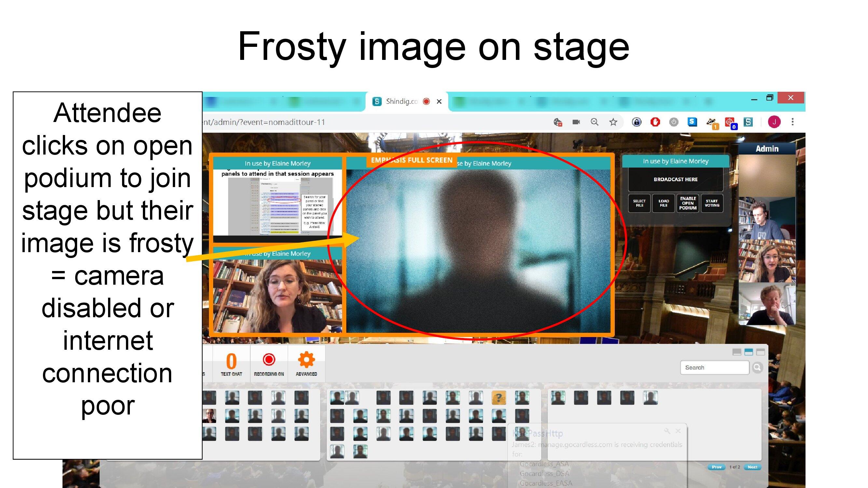Click the zoom-out magnifier icon in address bar
This screenshot has height=488, width=868.
594,122
